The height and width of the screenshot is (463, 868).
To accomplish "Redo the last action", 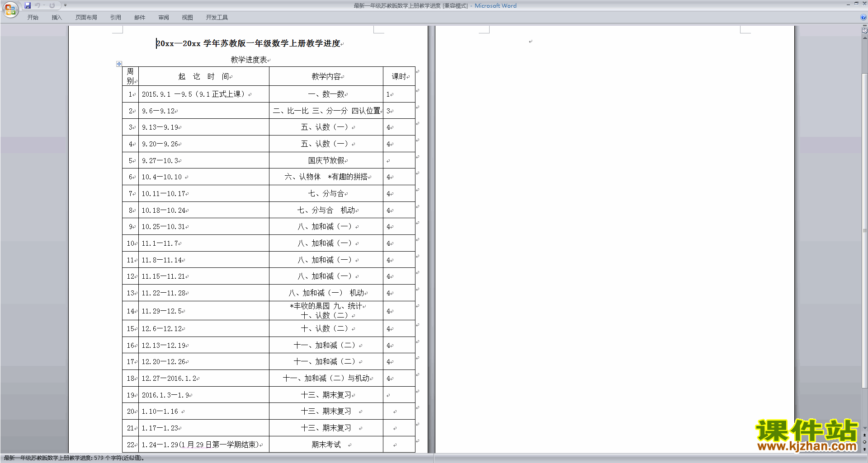I will (52, 5).
